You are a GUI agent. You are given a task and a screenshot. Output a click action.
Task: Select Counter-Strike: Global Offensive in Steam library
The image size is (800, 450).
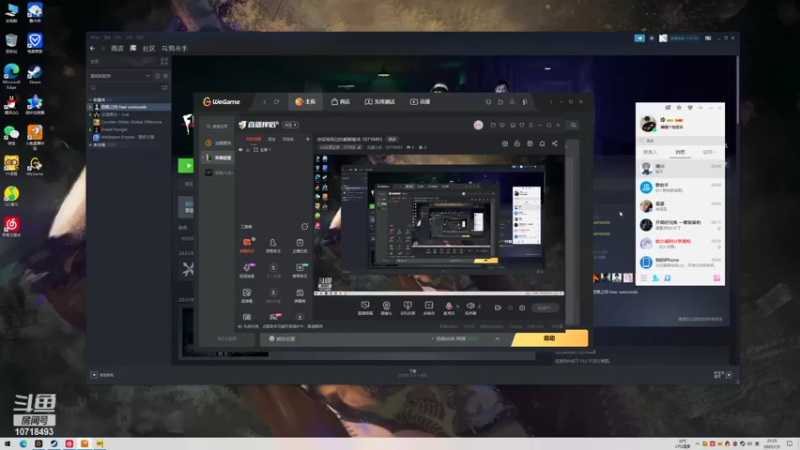click(131, 122)
